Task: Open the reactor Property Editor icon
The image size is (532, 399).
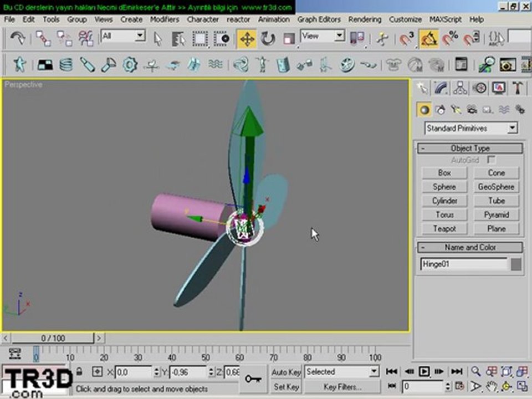Action: tap(461, 64)
